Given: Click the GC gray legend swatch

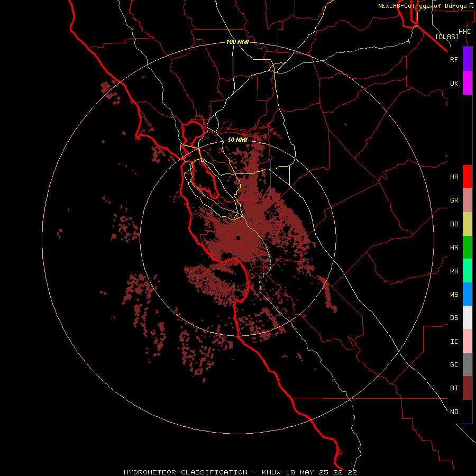Looking at the screenshot, I should click(x=467, y=364).
